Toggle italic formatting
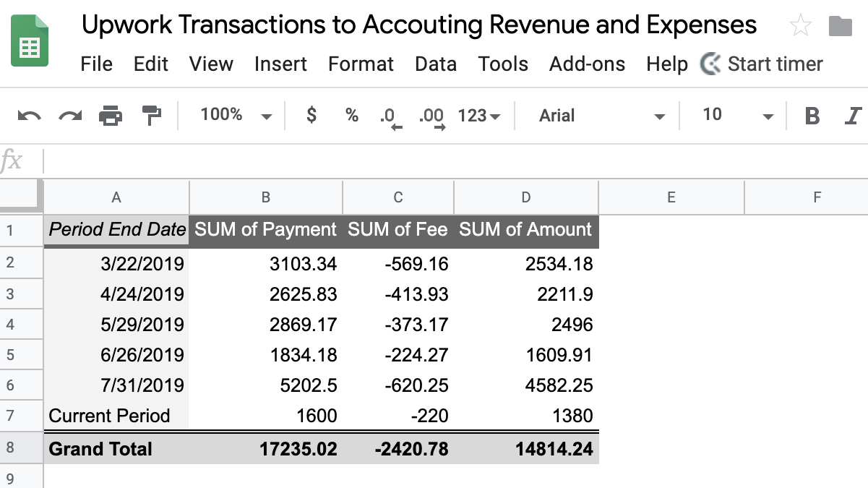Screen dimensions: 868x488 click(854, 115)
